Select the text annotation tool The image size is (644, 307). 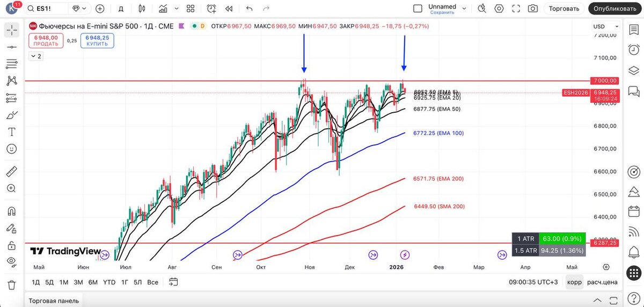(11, 132)
